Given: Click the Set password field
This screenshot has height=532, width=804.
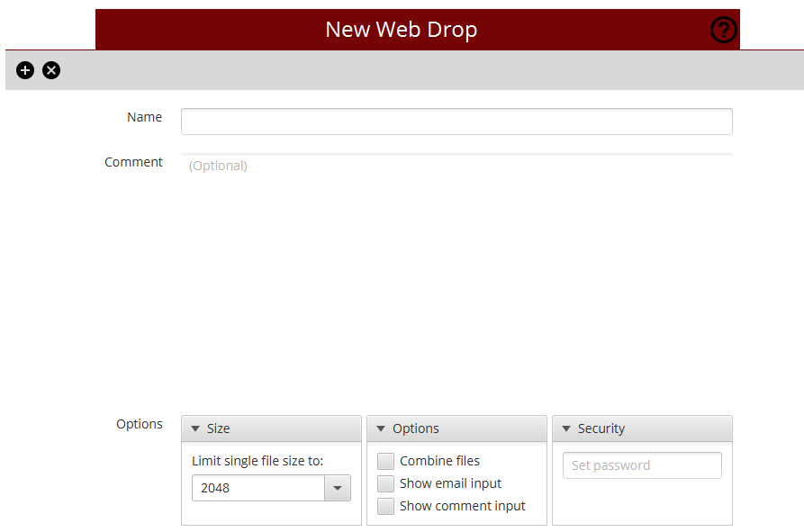Looking at the screenshot, I should pyautogui.click(x=642, y=465).
